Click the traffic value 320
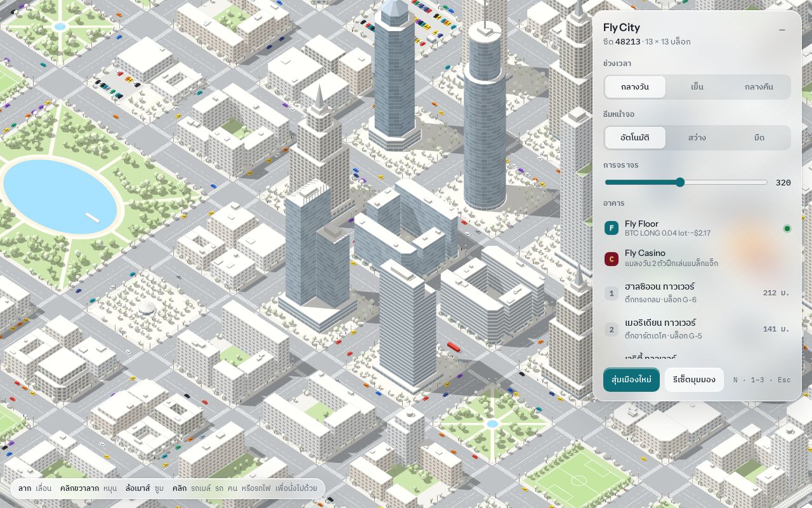 (x=783, y=183)
